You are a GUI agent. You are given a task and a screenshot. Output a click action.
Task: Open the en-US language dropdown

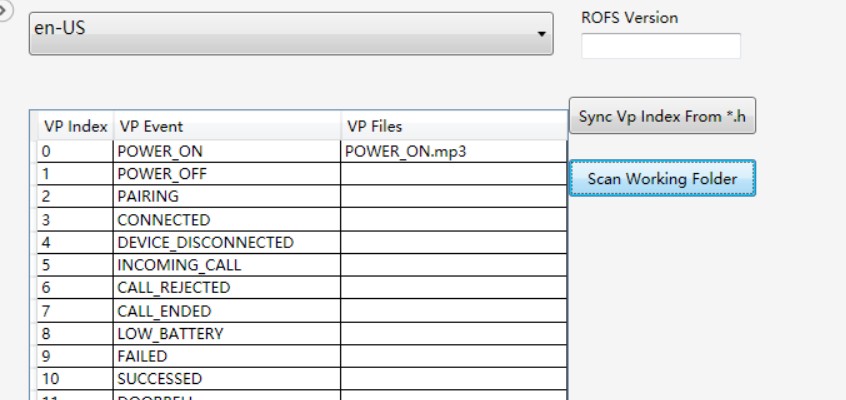(x=289, y=34)
